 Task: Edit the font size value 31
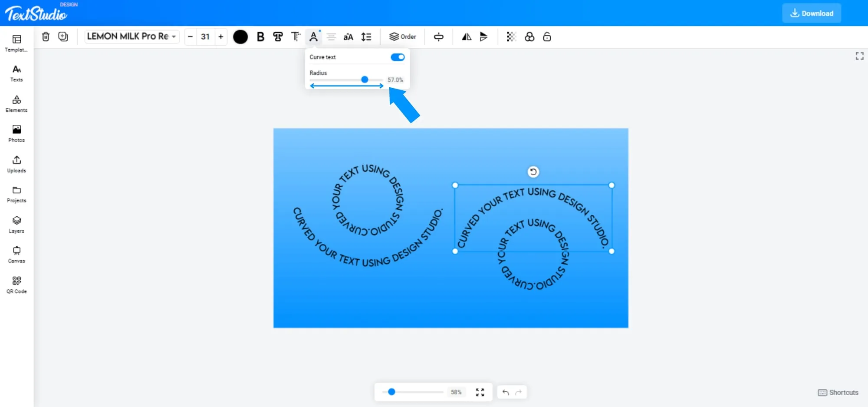[x=205, y=37]
